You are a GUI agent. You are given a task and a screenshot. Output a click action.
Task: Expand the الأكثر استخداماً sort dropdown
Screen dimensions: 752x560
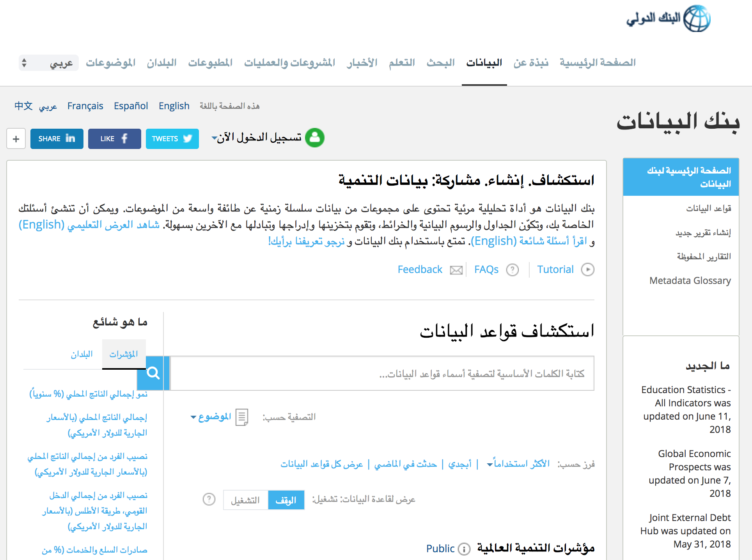(x=518, y=464)
